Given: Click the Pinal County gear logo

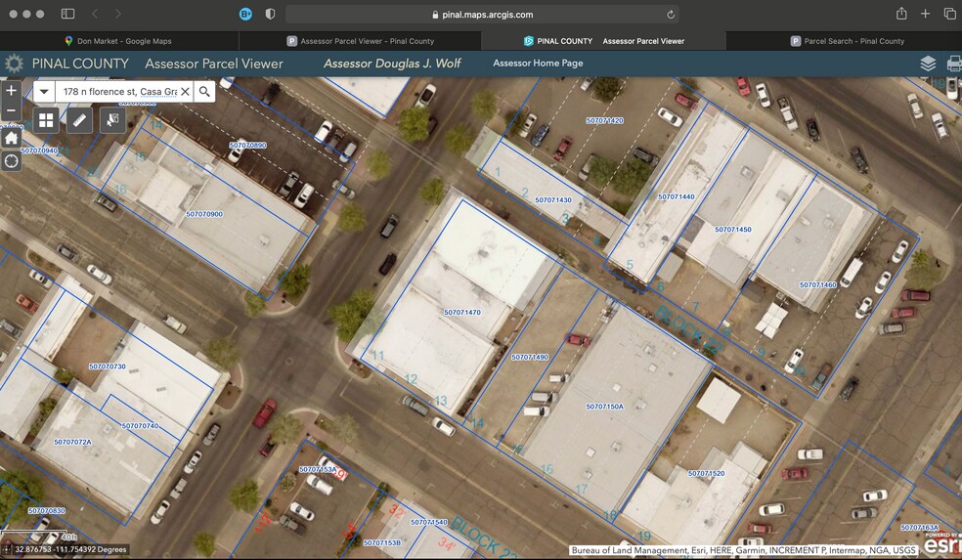Looking at the screenshot, I should click(x=14, y=64).
